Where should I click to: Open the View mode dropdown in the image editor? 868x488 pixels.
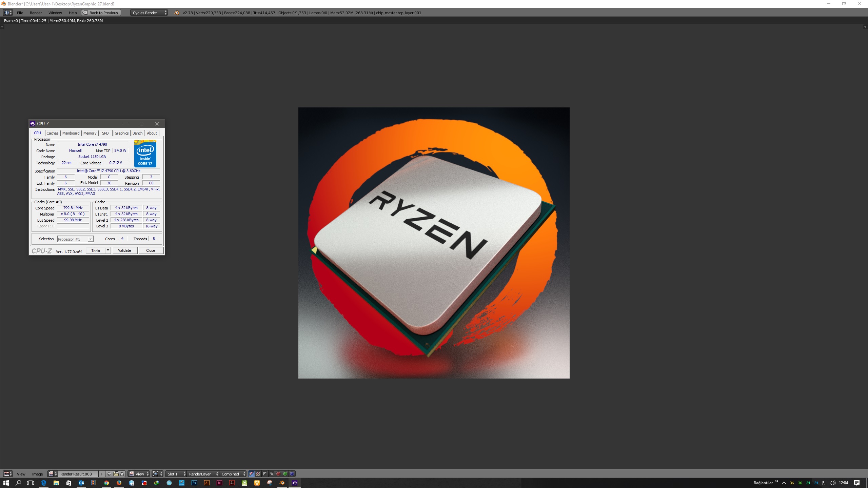pos(139,474)
